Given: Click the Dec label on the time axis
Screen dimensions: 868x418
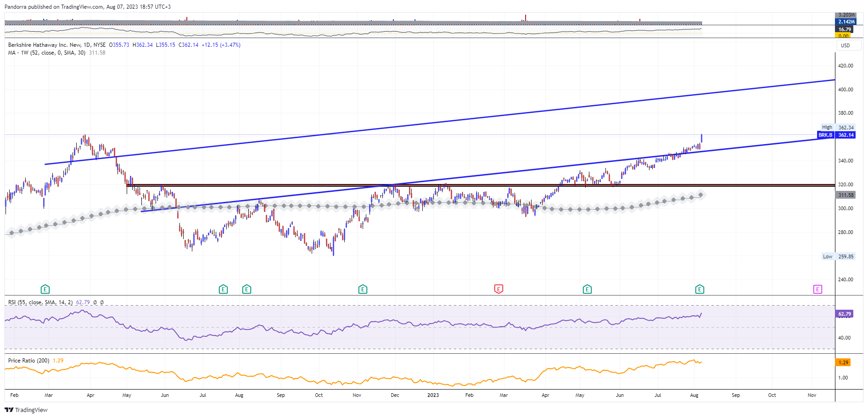Looking at the screenshot, I should point(395,395).
